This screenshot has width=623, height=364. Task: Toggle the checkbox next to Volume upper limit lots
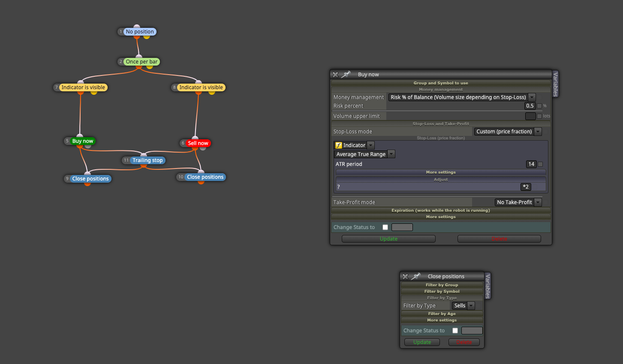coord(539,116)
